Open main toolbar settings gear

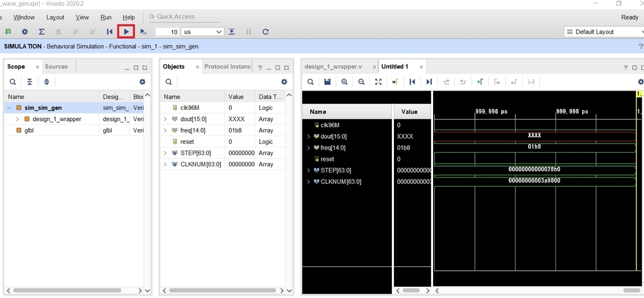(x=25, y=32)
